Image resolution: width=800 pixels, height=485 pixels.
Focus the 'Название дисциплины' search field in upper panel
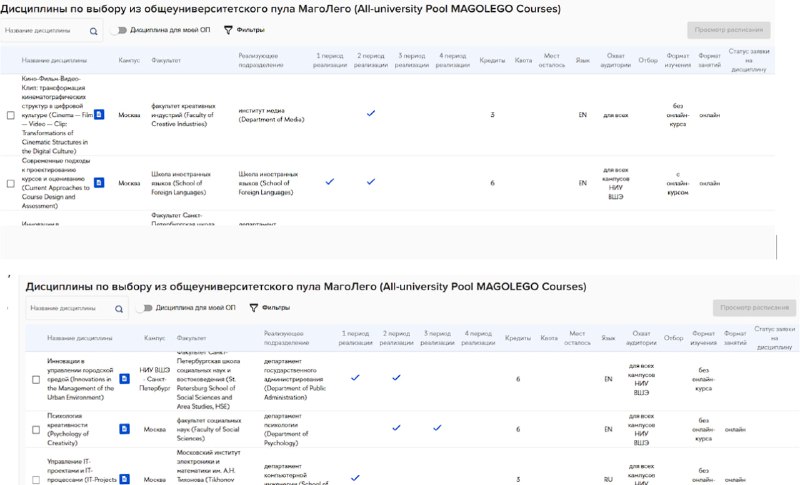[x=51, y=31]
